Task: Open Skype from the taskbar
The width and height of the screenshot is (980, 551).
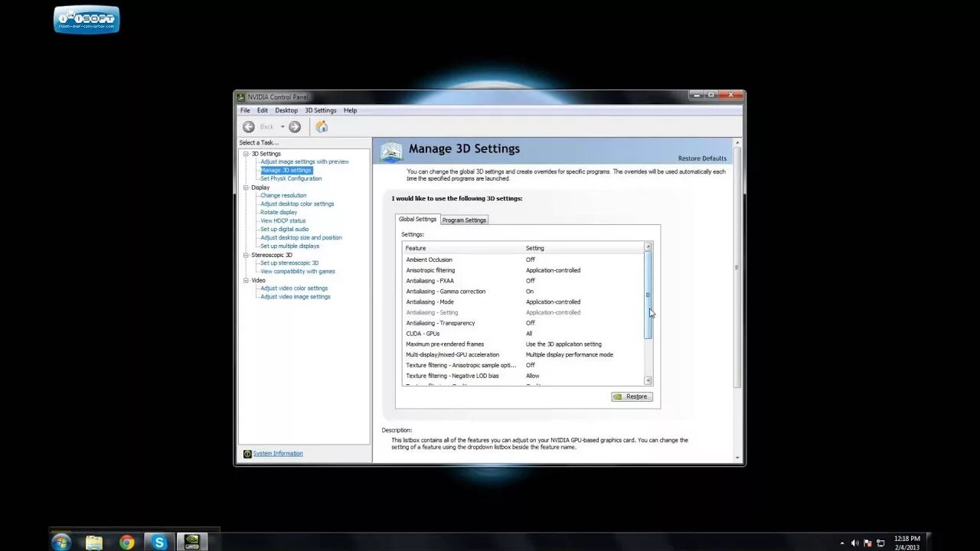Action: [159, 542]
